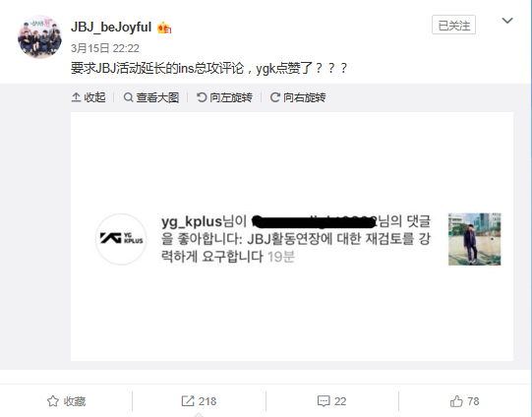Click the expanded Instagram notification image
The width and height of the screenshot is (532, 417).
[292, 236]
